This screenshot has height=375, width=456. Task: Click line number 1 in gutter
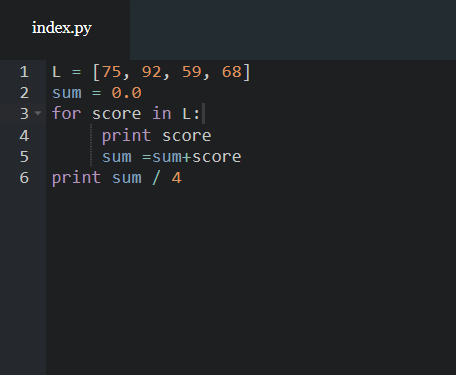point(24,72)
